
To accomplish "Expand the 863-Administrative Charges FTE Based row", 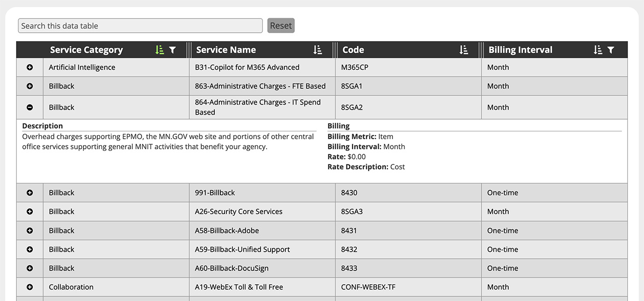I will click(30, 86).
